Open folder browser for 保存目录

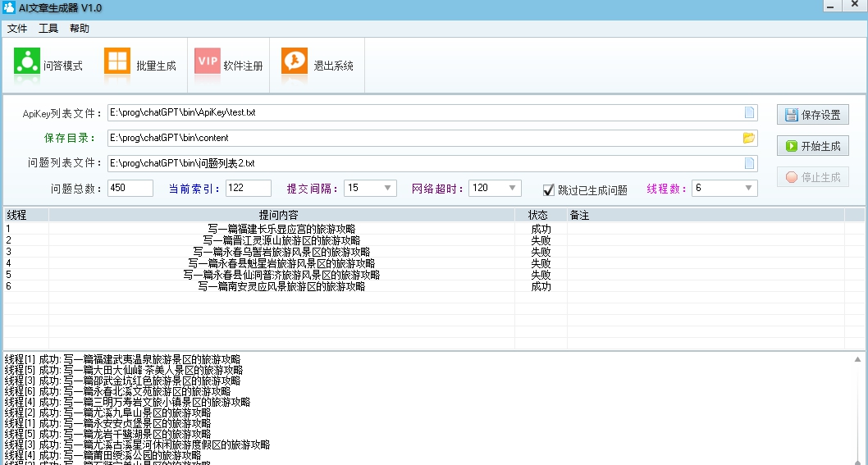pos(749,138)
